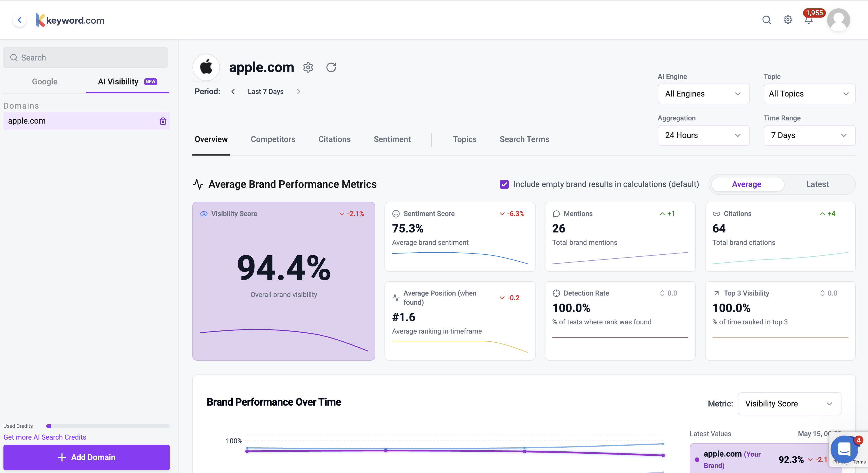Refresh apple.com data with the reload icon
Viewport: 868px width, 473px height.
pos(331,67)
